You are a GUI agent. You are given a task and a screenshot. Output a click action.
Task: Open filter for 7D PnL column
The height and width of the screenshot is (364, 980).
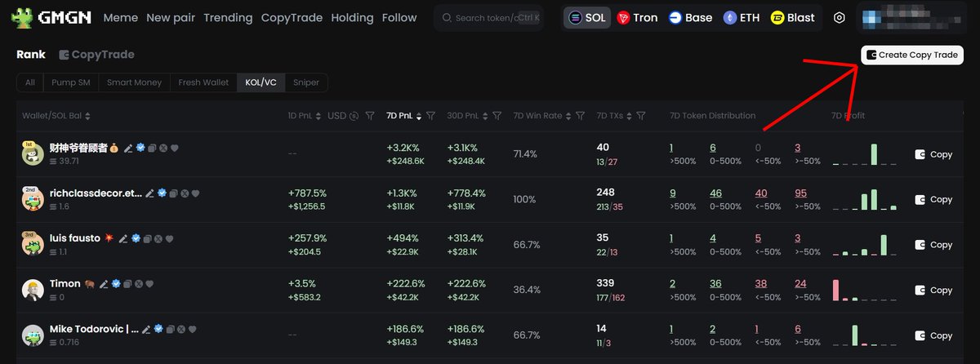click(x=430, y=116)
